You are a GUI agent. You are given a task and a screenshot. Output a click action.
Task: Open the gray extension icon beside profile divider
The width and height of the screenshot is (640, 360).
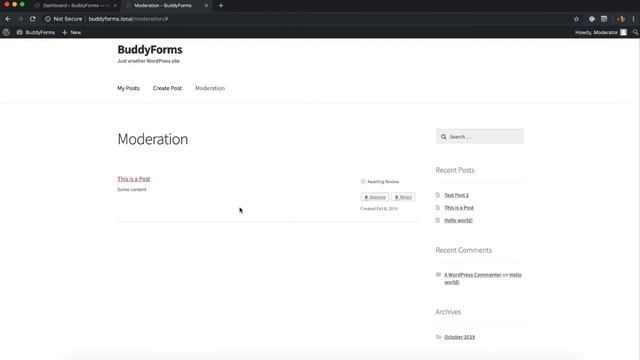click(604, 19)
